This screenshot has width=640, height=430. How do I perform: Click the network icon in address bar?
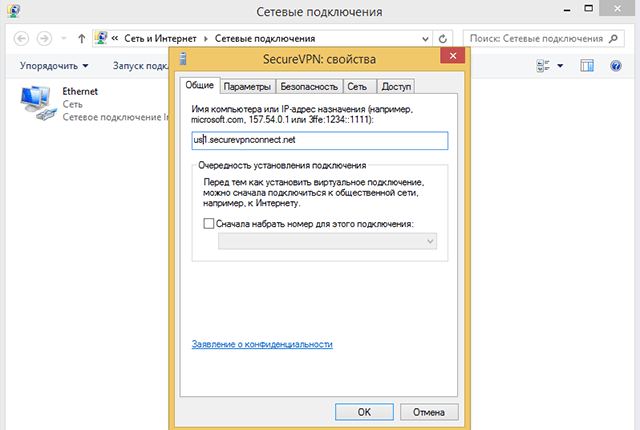click(101, 38)
